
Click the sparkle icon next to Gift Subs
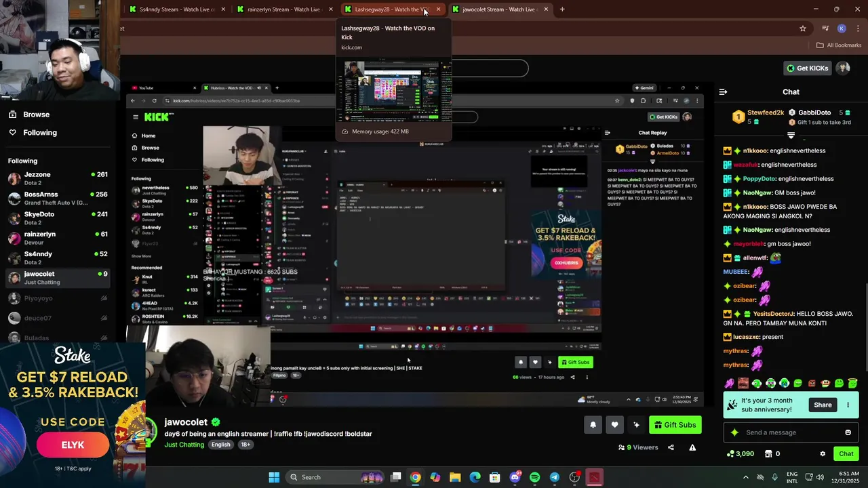pos(636,425)
